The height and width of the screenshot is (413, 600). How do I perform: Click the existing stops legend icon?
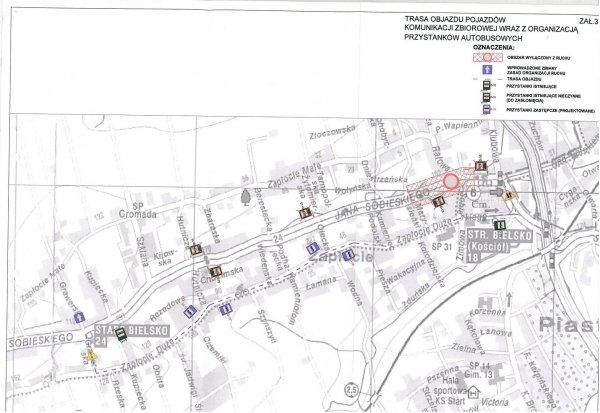tap(486, 86)
